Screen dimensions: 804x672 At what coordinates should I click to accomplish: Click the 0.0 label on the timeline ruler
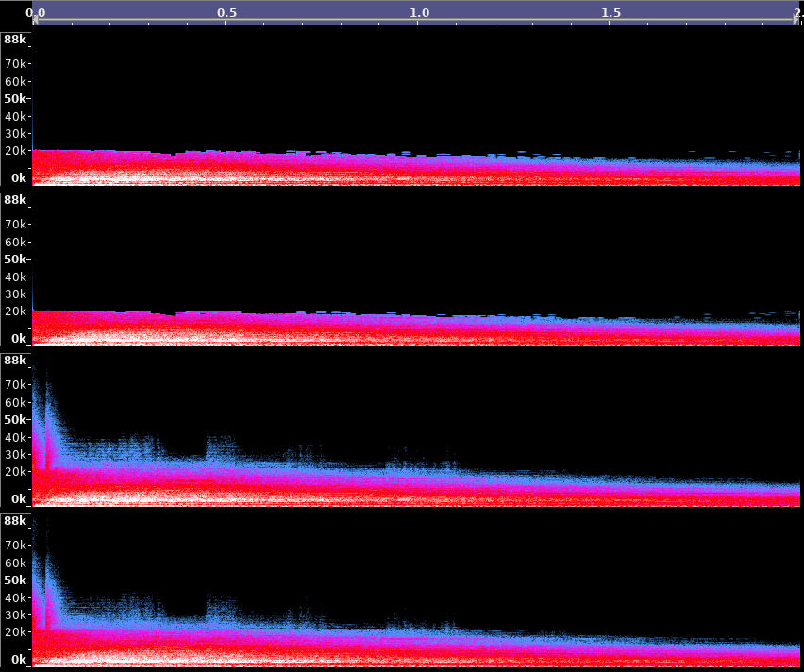click(x=35, y=13)
